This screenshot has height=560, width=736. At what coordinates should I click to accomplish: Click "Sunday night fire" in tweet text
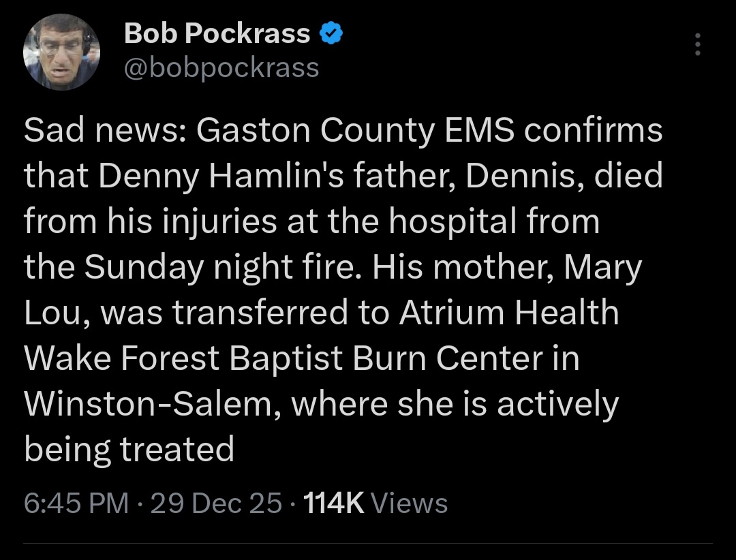coord(224,268)
